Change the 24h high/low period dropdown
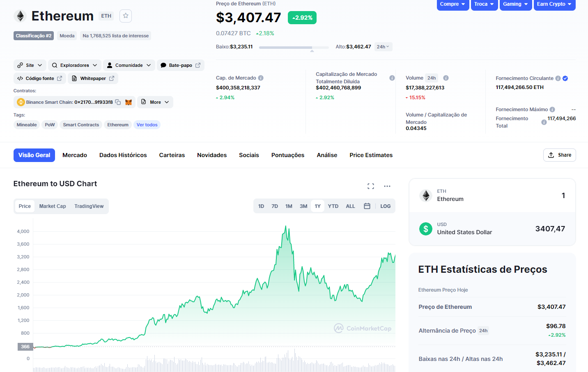The width and height of the screenshot is (588, 372). coord(383,47)
